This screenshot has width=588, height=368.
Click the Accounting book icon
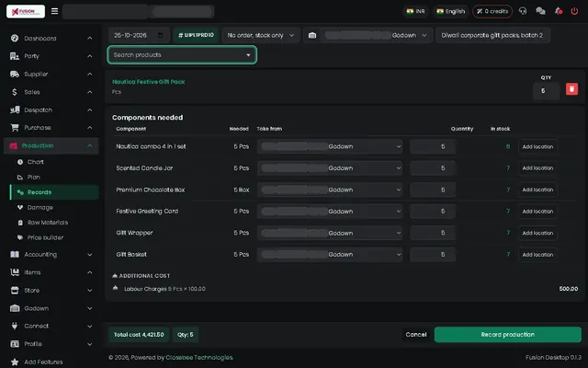(x=15, y=254)
